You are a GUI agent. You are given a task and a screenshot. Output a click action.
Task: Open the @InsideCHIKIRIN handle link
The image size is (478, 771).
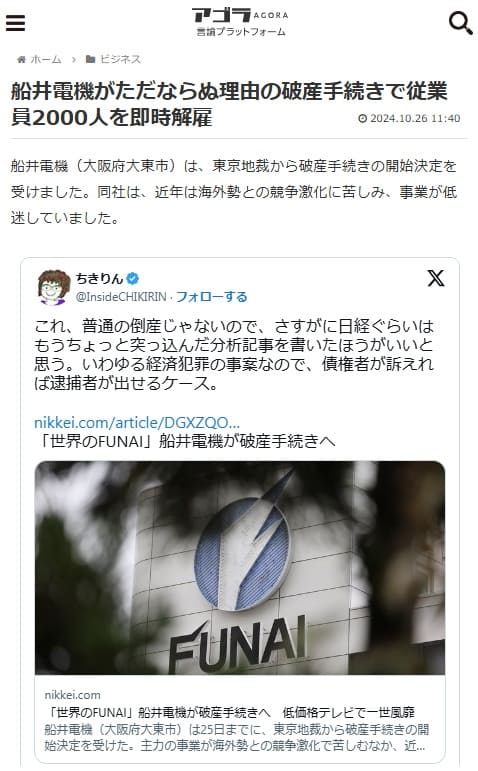click(121, 297)
